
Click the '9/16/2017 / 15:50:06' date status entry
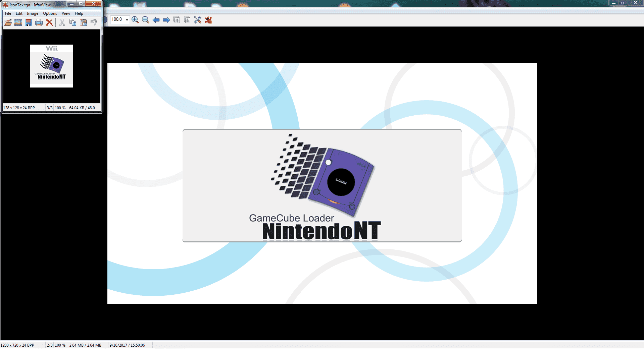[127, 345]
